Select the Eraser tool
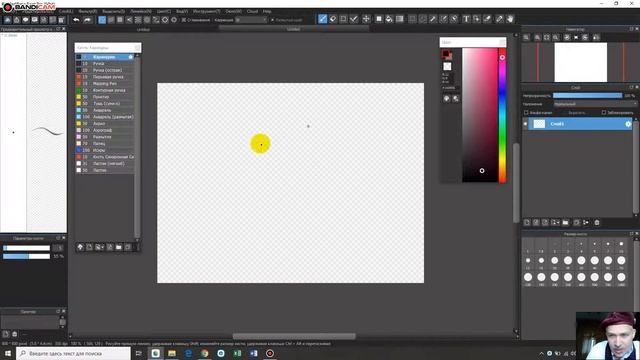The image size is (640, 360). (333, 19)
